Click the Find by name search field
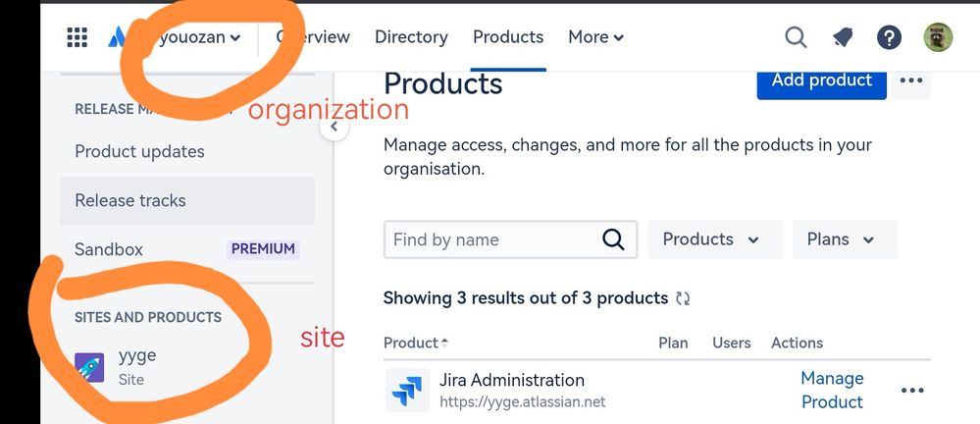 coord(510,239)
